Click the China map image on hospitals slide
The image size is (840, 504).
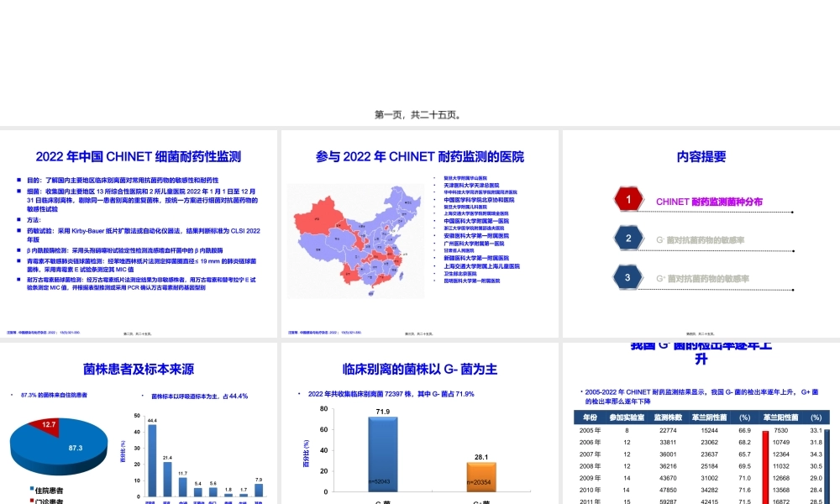(355, 241)
